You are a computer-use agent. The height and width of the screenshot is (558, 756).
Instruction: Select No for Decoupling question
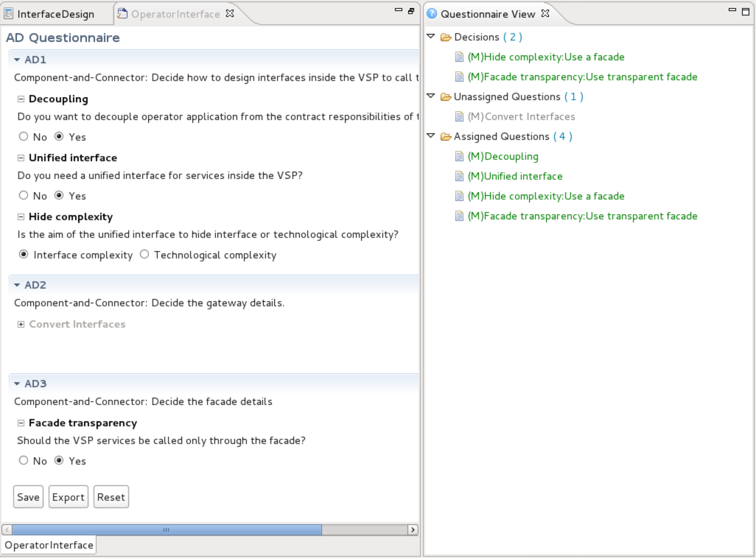click(23, 137)
